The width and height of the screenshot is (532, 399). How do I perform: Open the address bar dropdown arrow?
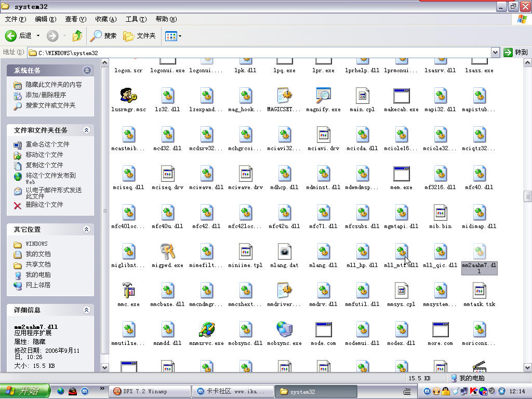pyautogui.click(x=495, y=52)
